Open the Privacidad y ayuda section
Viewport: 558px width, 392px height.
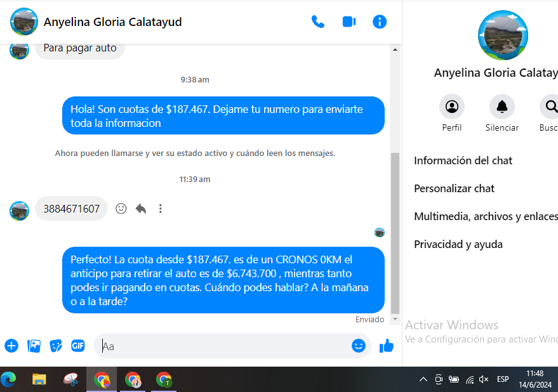(x=458, y=244)
